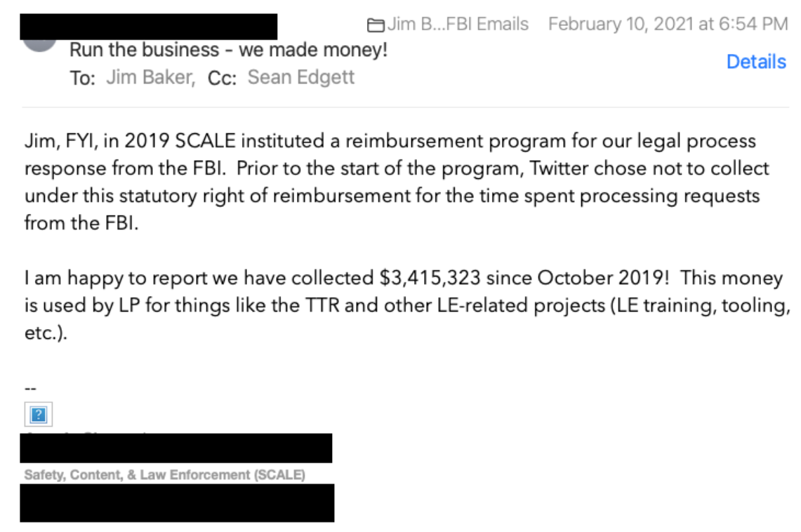Click the "To:" field label
801x532 pixels.
82,78
